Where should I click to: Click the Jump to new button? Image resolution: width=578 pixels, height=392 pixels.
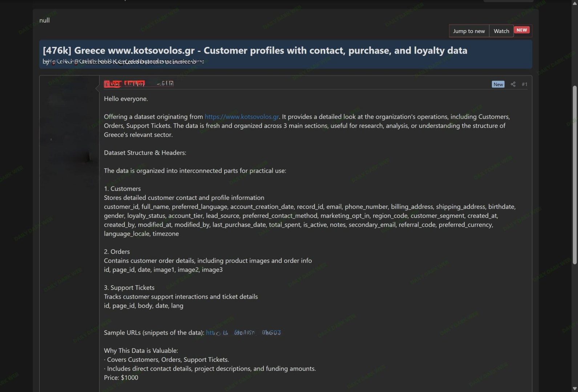[469, 31]
